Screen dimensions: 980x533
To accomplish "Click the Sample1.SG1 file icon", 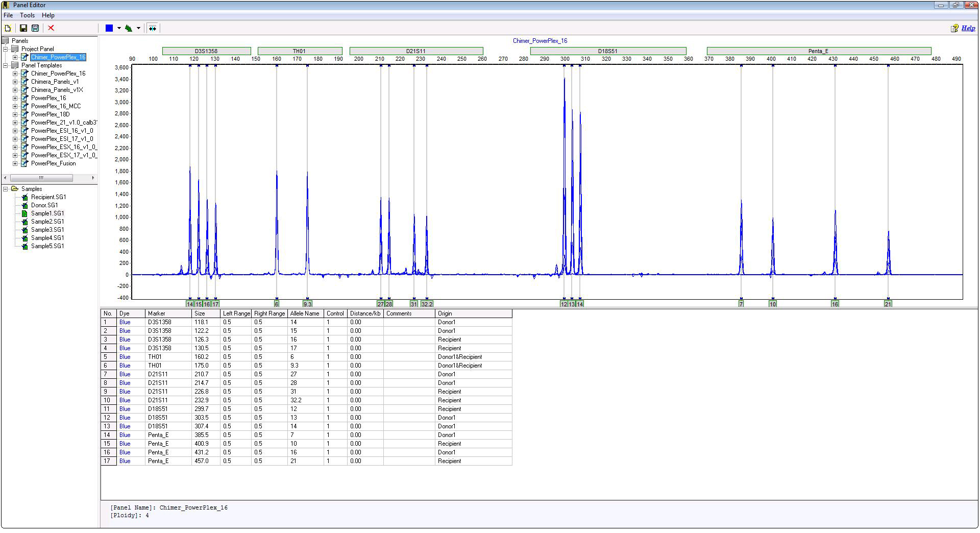I will click(24, 213).
